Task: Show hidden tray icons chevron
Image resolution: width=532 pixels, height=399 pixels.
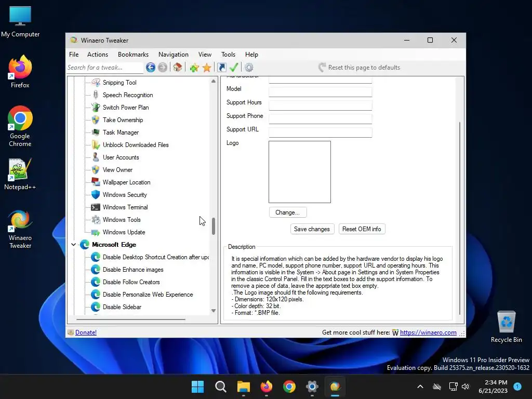Action: click(x=420, y=387)
